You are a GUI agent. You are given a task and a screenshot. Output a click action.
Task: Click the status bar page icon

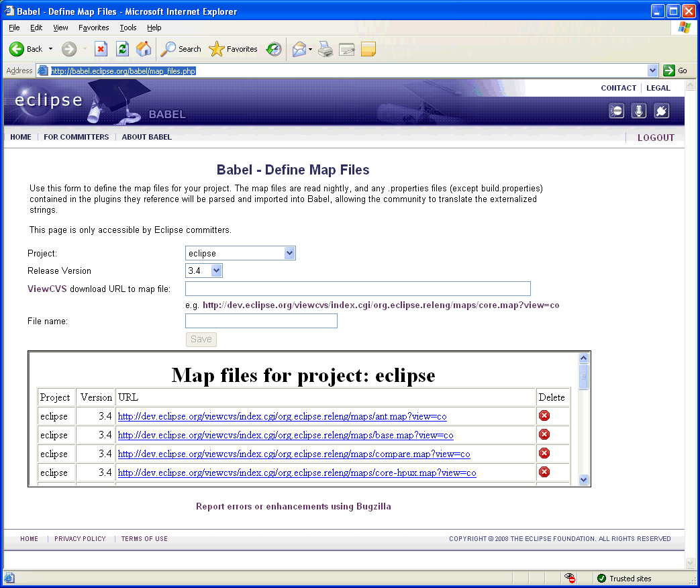coord(9,579)
